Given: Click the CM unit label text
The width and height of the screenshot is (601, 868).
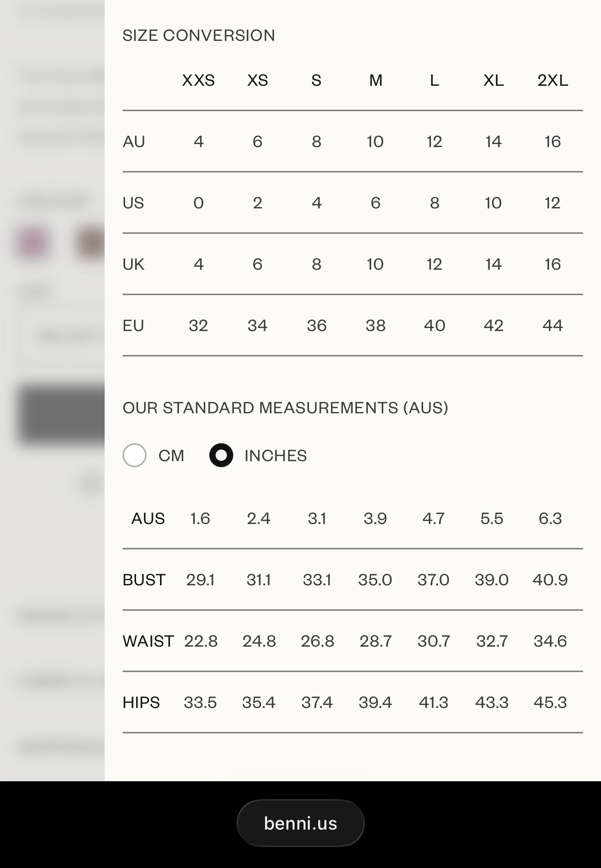Looking at the screenshot, I should pyautogui.click(x=171, y=456).
